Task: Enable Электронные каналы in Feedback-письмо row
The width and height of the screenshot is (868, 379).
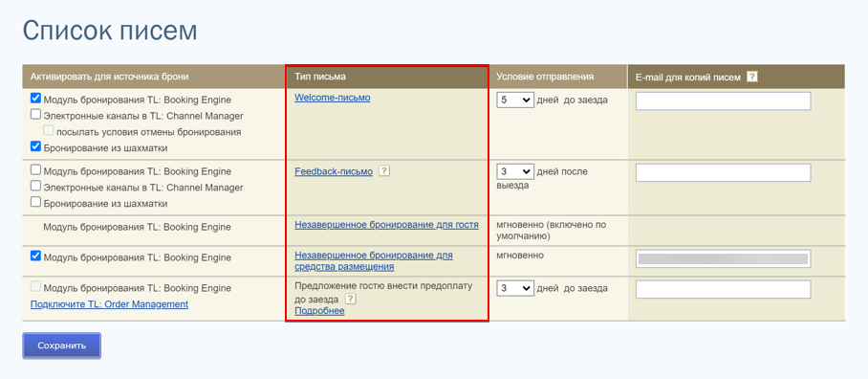Action: [36, 187]
